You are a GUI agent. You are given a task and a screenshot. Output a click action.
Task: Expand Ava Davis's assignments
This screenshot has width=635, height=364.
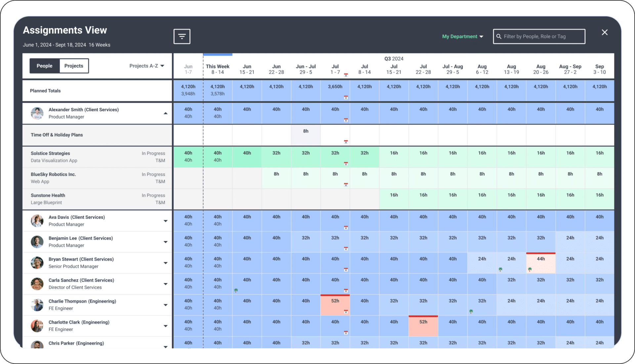pos(166,221)
